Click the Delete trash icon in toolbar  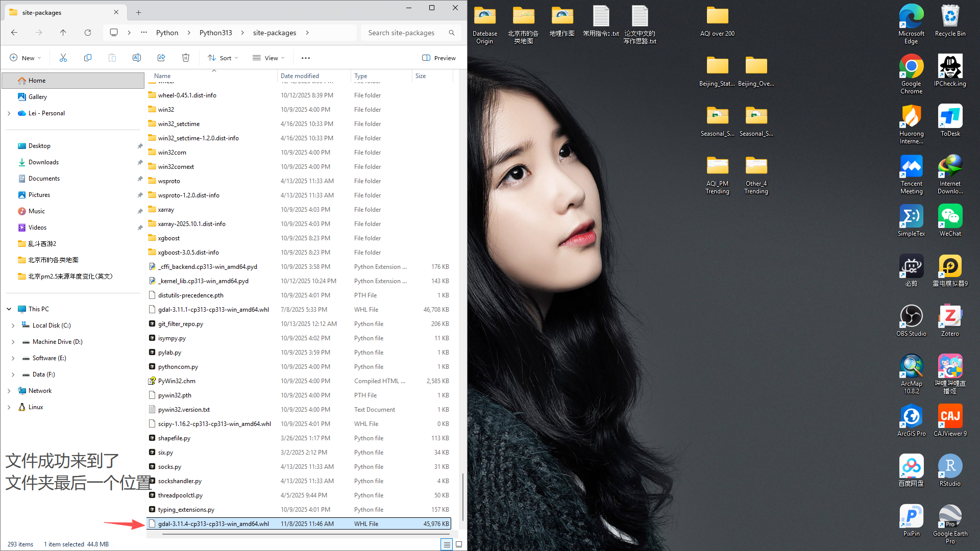pyautogui.click(x=186, y=58)
